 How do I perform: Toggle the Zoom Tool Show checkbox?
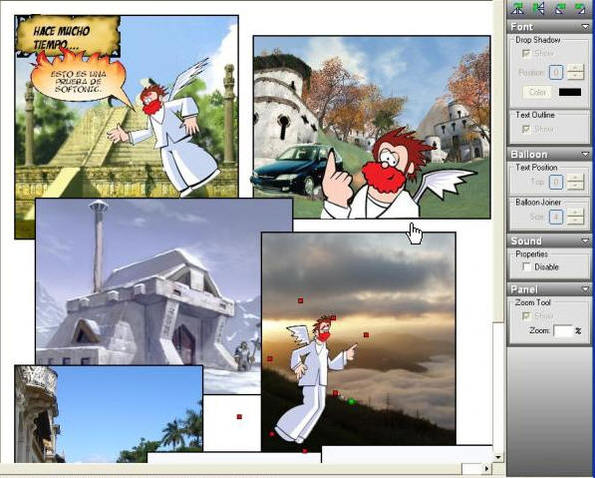pyautogui.click(x=526, y=316)
